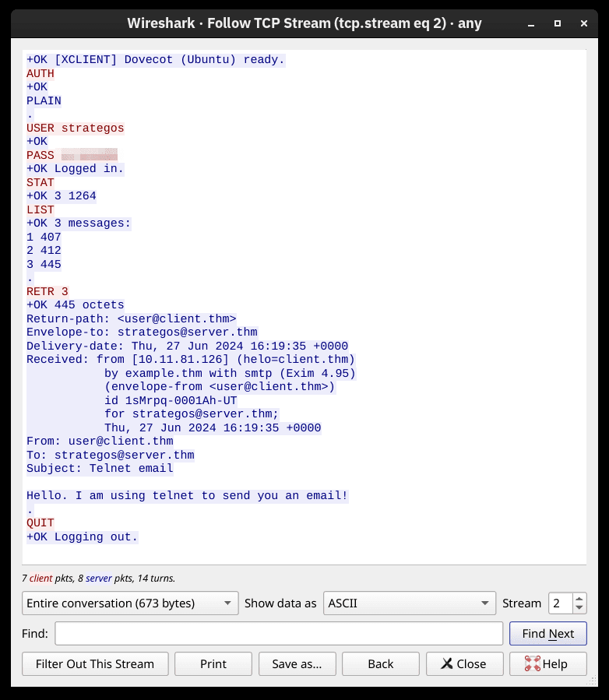Decrement the Stream number with down arrow
This screenshot has width=609, height=700.
(579, 608)
